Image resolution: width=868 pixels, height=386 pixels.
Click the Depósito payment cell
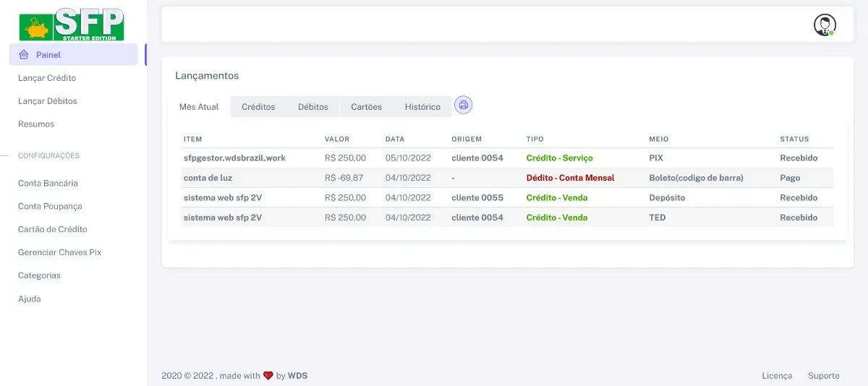click(667, 197)
